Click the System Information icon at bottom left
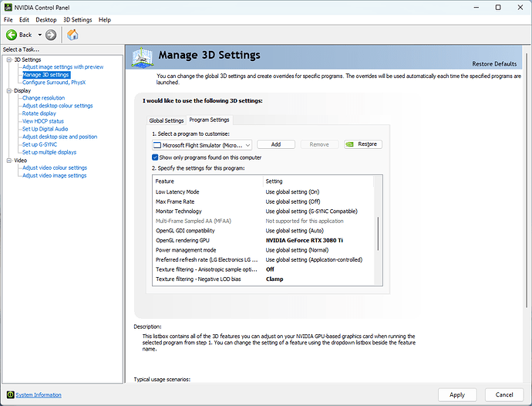 click(8, 394)
